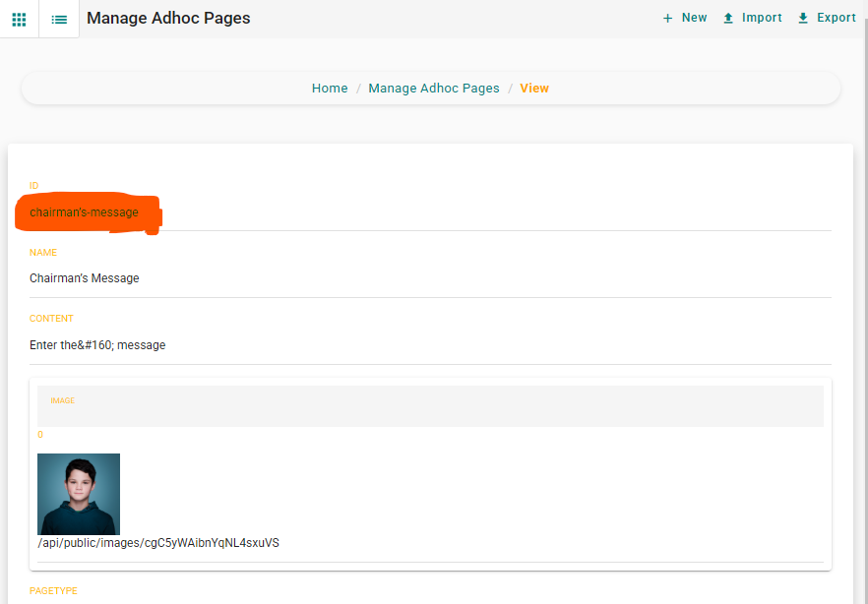Click the NAME field label

pos(43,252)
